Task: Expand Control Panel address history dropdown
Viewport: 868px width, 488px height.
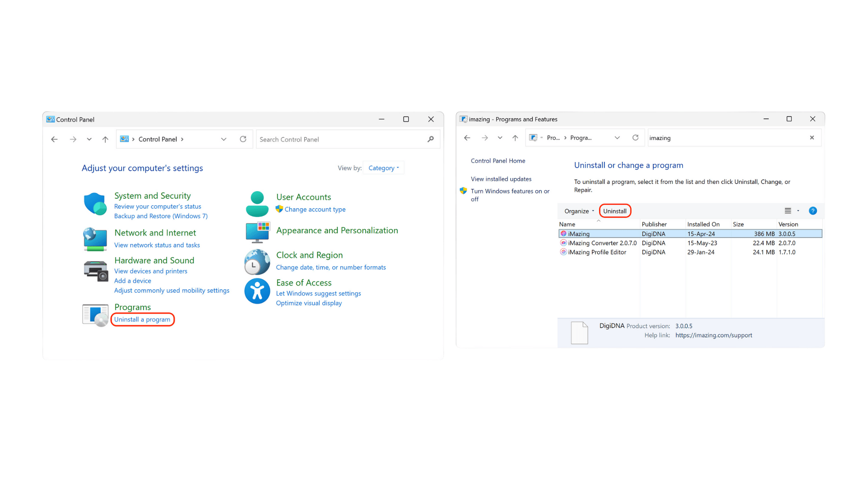Action: tap(223, 139)
